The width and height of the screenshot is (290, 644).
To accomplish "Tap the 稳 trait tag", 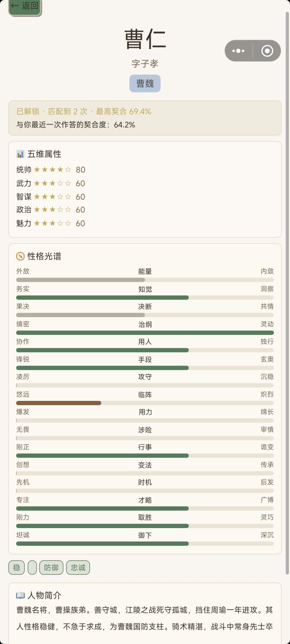I will point(17,568).
